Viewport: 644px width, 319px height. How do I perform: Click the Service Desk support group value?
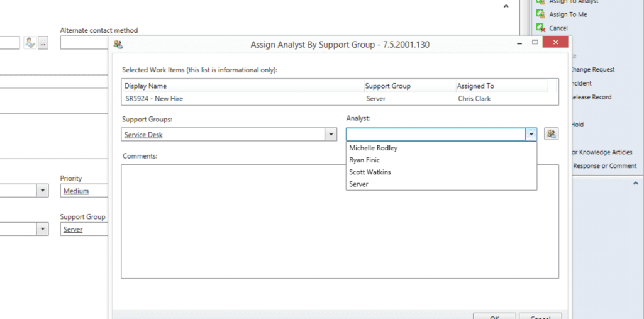(x=143, y=135)
